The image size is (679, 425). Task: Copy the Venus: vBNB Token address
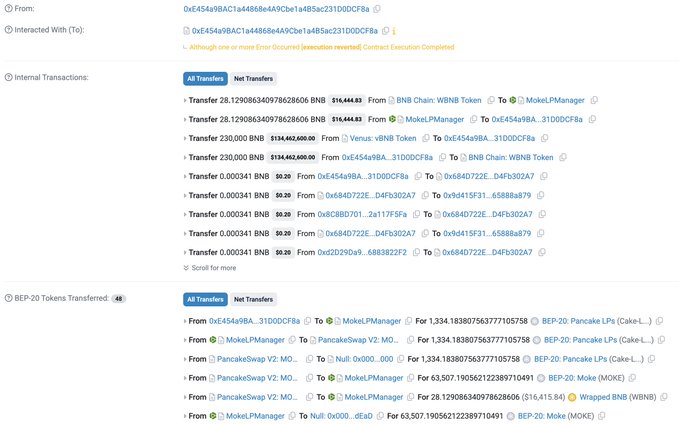[x=426, y=138]
